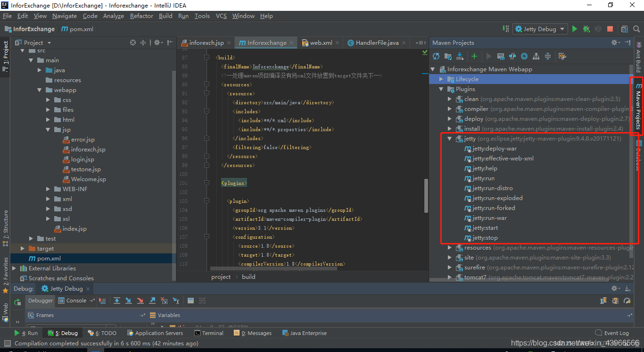
Task: Toggle Maven Projects side tool window
Action: point(639,106)
